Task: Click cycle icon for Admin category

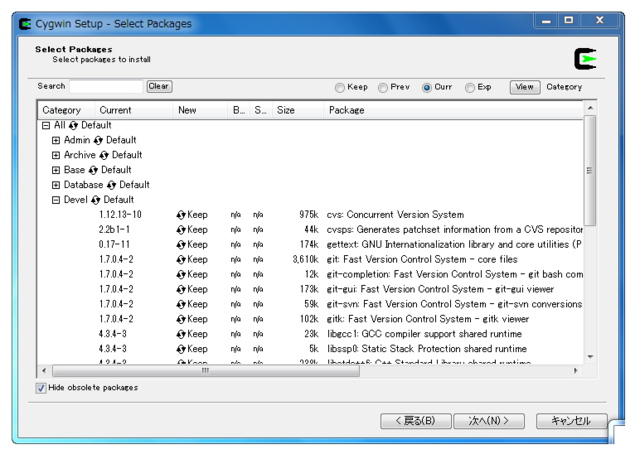Action: (98, 140)
